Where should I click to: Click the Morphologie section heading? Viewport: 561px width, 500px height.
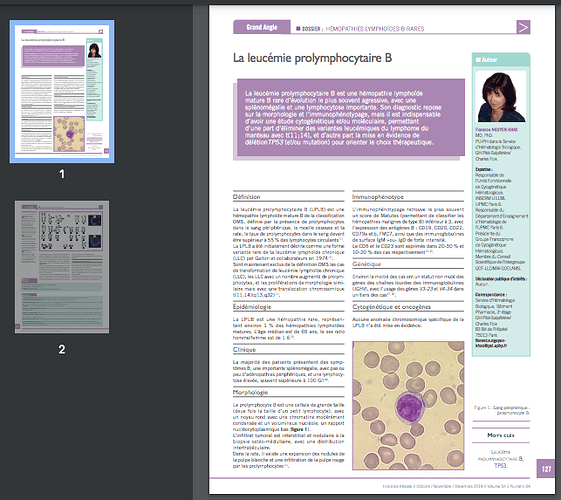[250, 392]
